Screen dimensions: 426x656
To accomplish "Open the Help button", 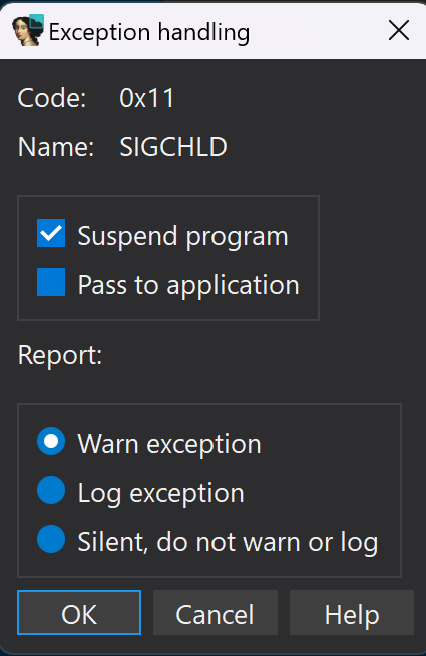I will point(352,612).
